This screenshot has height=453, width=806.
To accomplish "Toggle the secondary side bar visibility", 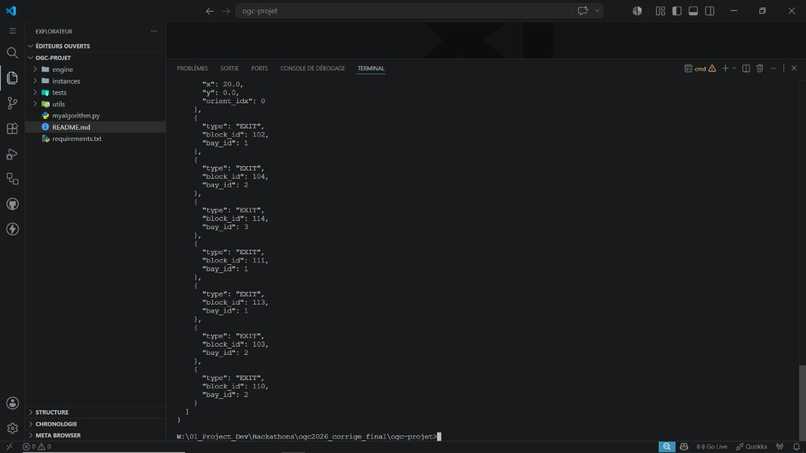I will [x=710, y=11].
